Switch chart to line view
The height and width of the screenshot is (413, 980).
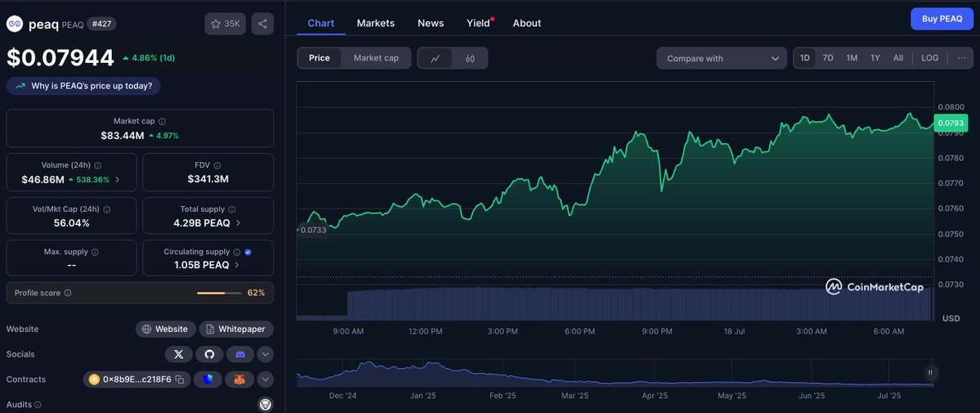pos(436,58)
